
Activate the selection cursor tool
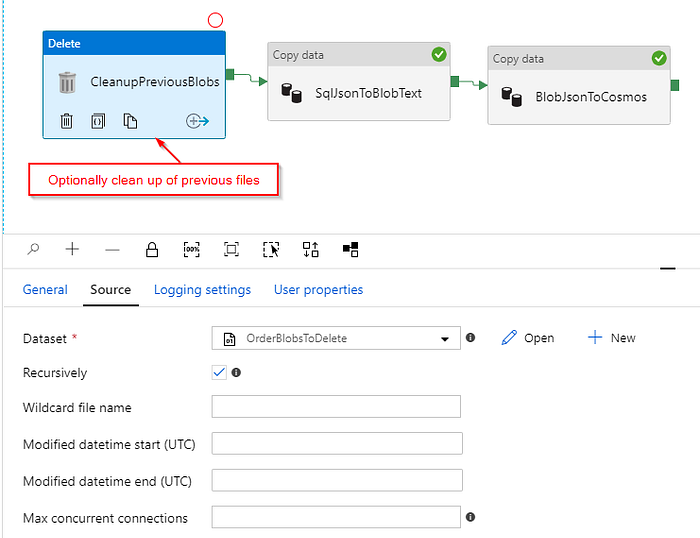coord(271,250)
